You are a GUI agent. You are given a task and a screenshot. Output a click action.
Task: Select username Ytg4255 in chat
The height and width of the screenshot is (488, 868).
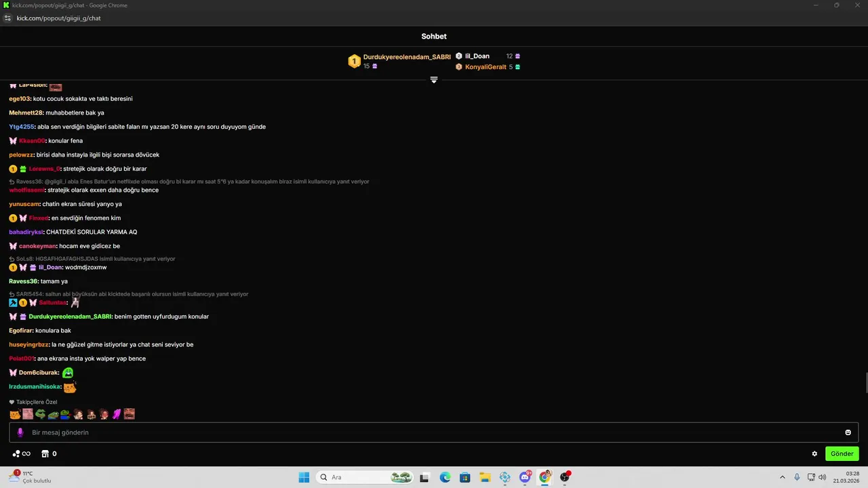click(22, 127)
